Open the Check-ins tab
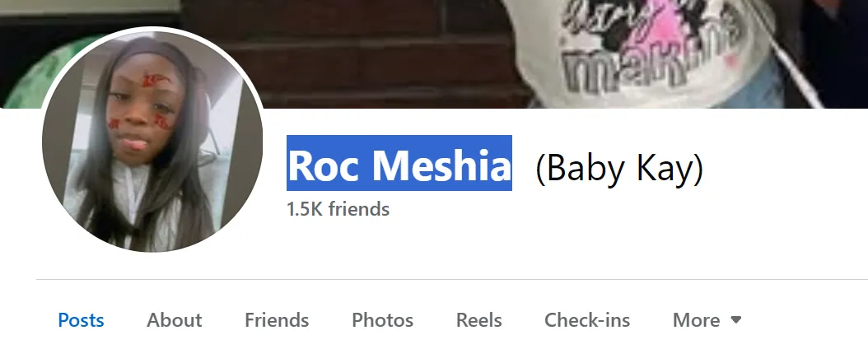This screenshot has height=349, width=868. tap(587, 319)
